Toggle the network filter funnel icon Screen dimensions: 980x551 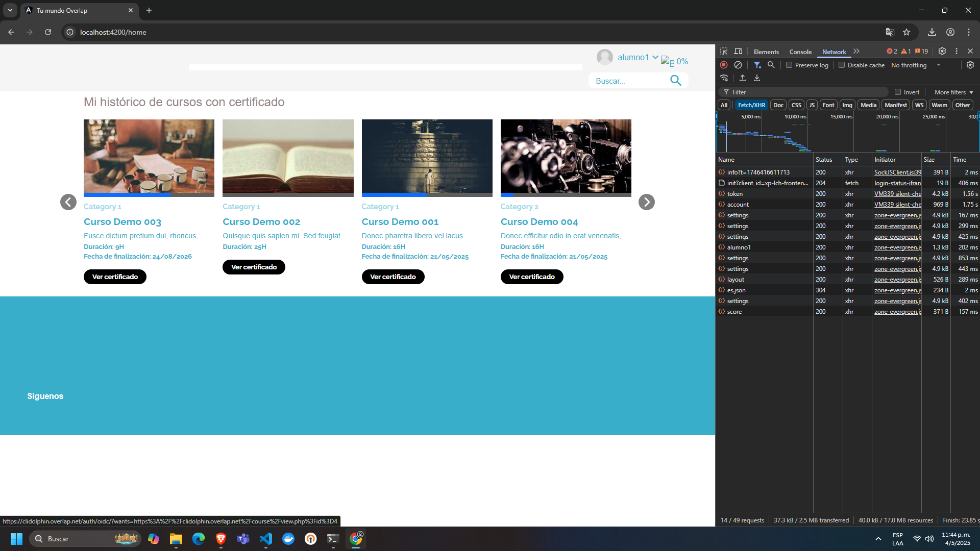point(757,65)
